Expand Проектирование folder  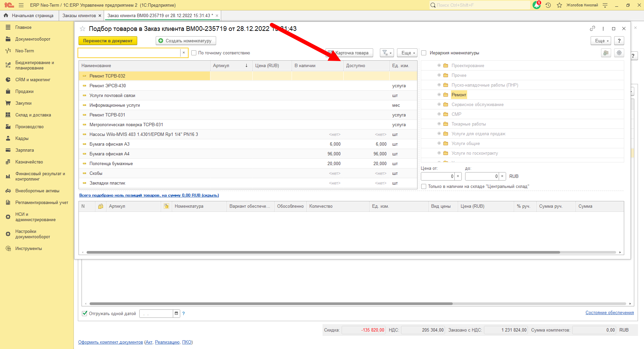pyautogui.click(x=439, y=65)
